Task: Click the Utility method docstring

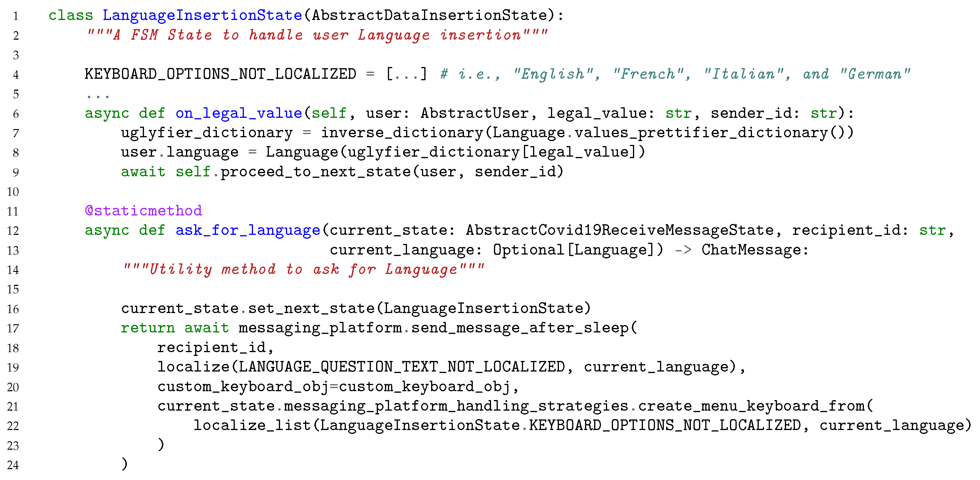Action: [x=303, y=269]
